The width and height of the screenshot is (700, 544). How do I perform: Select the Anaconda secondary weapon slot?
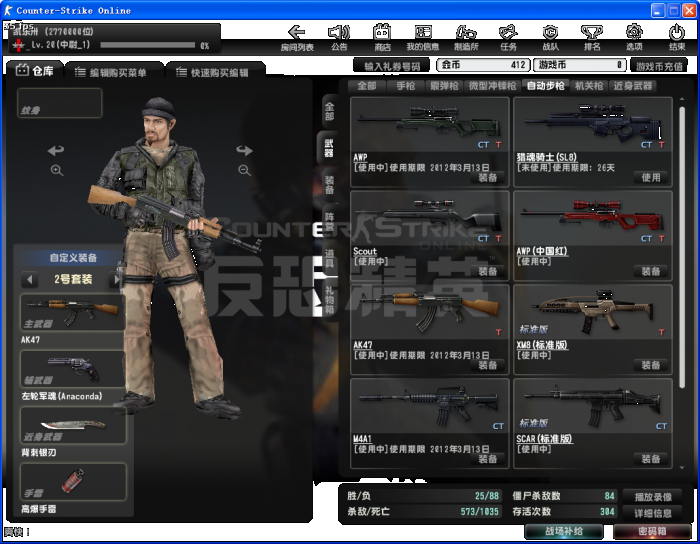(x=72, y=369)
